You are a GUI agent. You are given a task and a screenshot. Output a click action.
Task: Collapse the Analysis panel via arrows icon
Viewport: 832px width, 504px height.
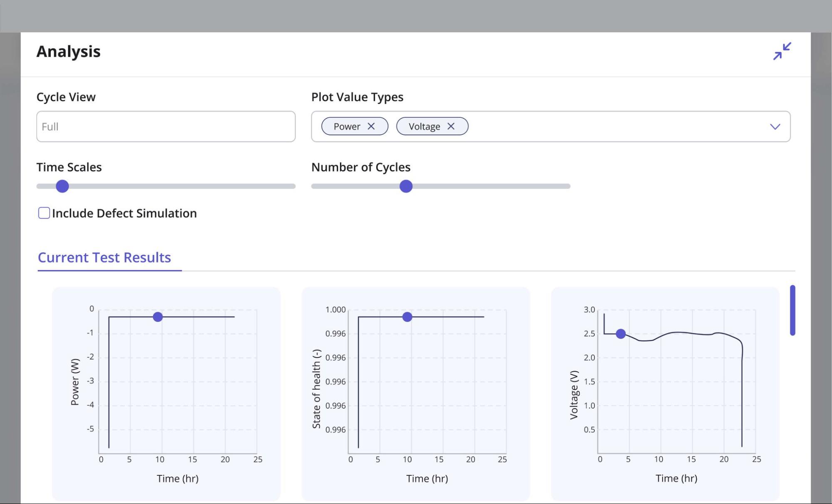782,51
